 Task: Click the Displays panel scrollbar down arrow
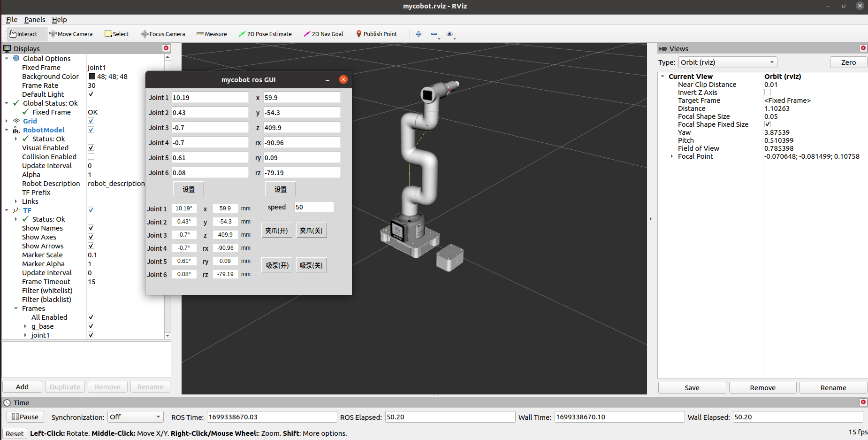click(x=168, y=335)
